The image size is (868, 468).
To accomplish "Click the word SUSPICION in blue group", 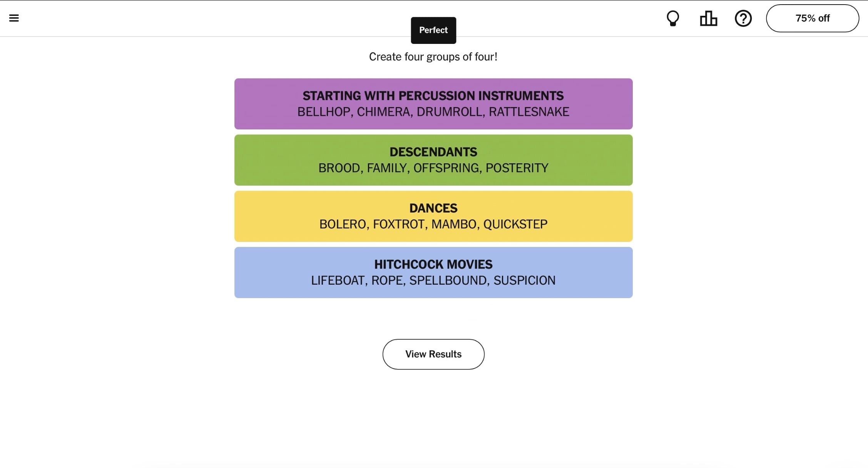I will 524,280.
